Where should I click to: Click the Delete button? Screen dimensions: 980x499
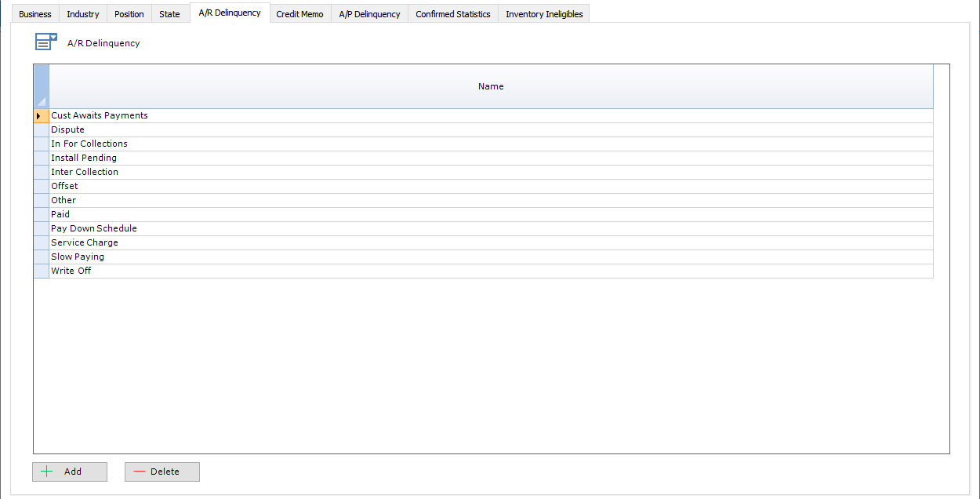(162, 472)
